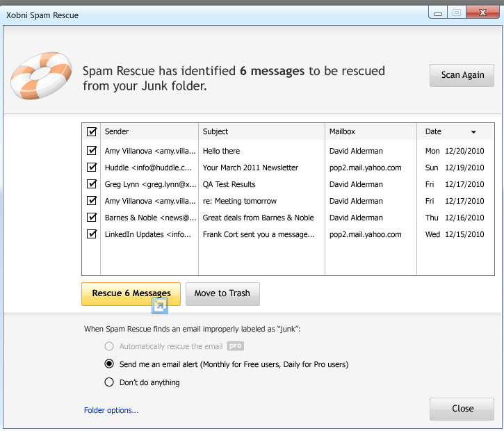Select 'Don't do anything' radio option

tap(109, 382)
